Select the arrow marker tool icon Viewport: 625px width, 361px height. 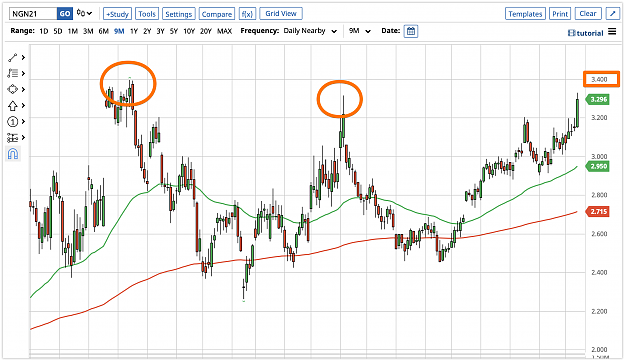click(x=12, y=106)
